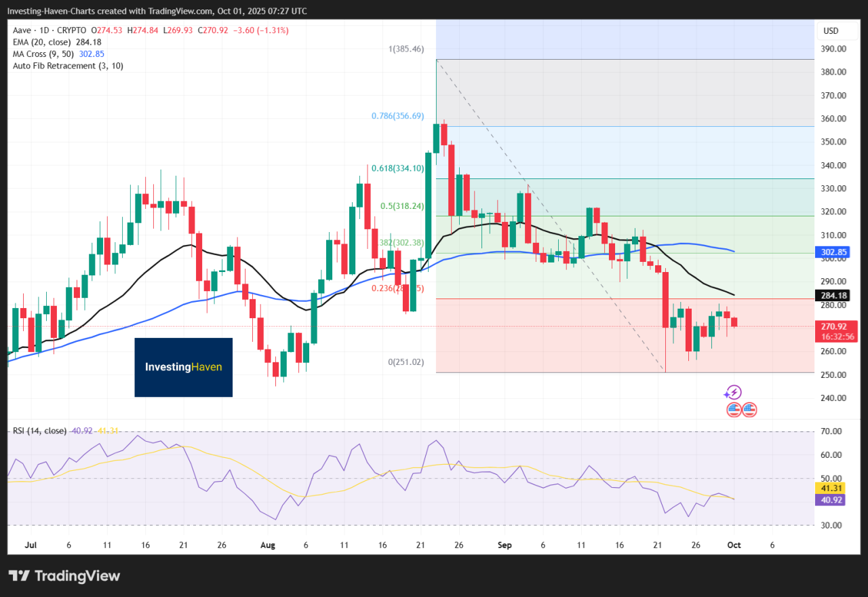Open the USD currency selector

coord(831,31)
